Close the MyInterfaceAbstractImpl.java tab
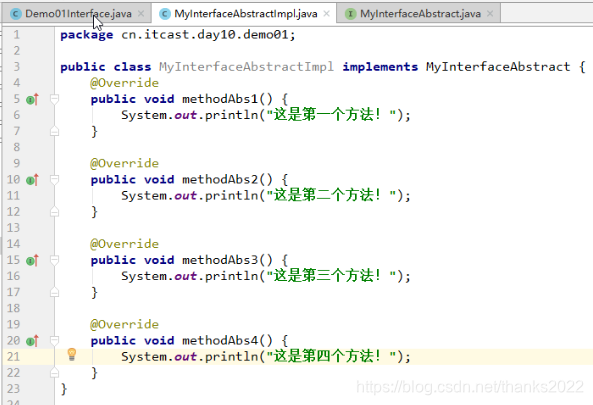The width and height of the screenshot is (593, 405). click(327, 14)
